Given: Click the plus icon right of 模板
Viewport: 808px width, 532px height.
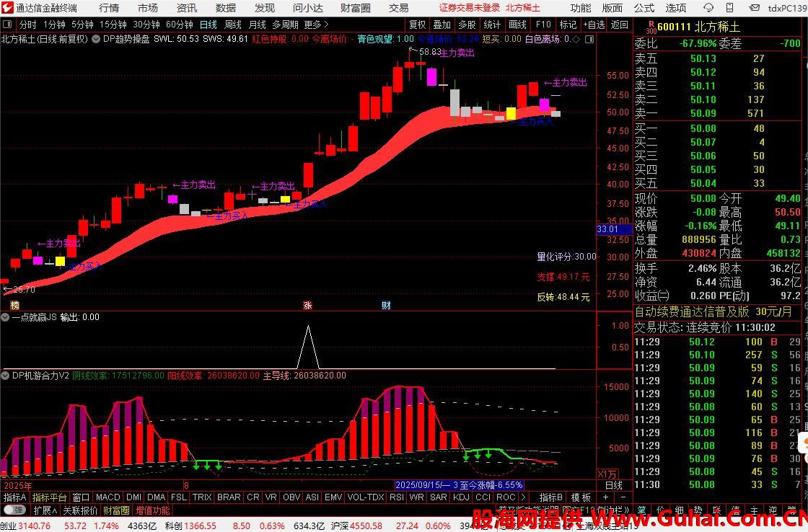Looking at the screenshot, I should (605, 497).
